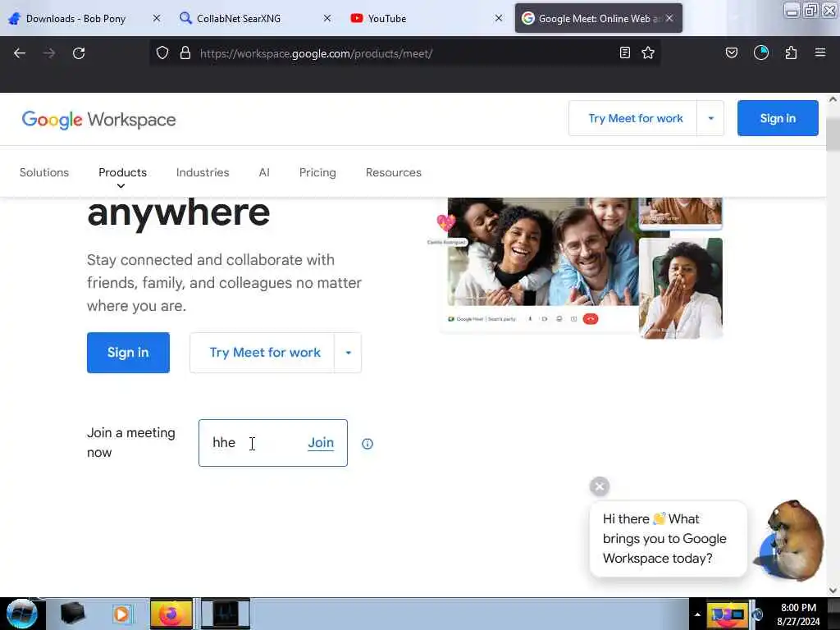Viewport: 840px width, 630px height.
Task: Click the Join link in meeting field
Action: [321, 442]
